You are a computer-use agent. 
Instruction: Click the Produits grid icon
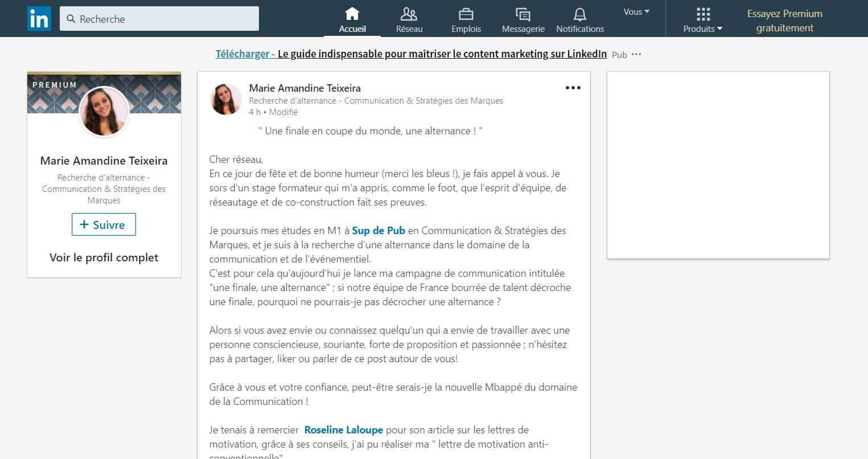click(x=703, y=14)
